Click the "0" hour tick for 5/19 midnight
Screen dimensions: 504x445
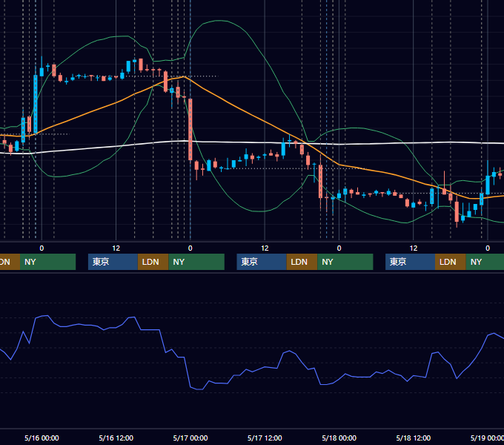pyautogui.click(x=488, y=248)
